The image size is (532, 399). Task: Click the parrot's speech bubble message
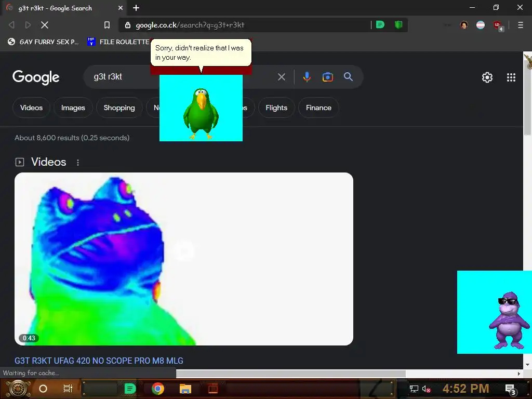[x=201, y=52]
